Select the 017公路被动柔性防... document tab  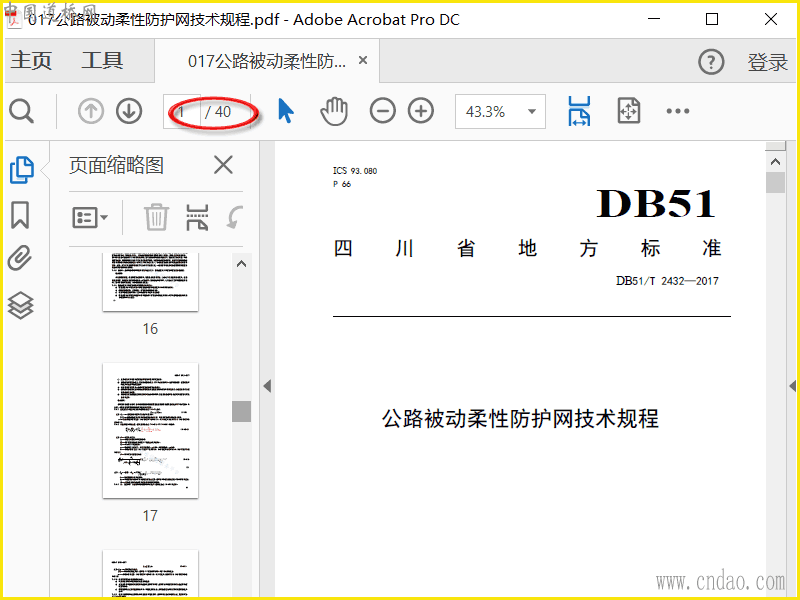point(267,61)
